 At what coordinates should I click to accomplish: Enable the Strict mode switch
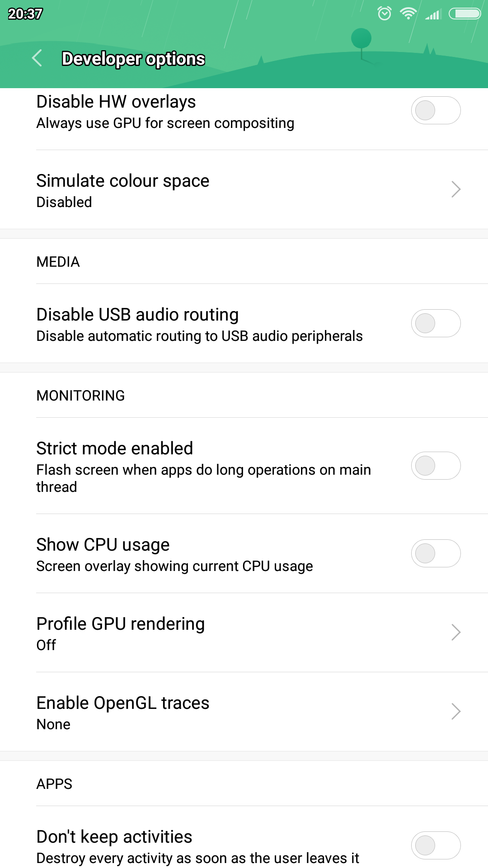pos(436,466)
